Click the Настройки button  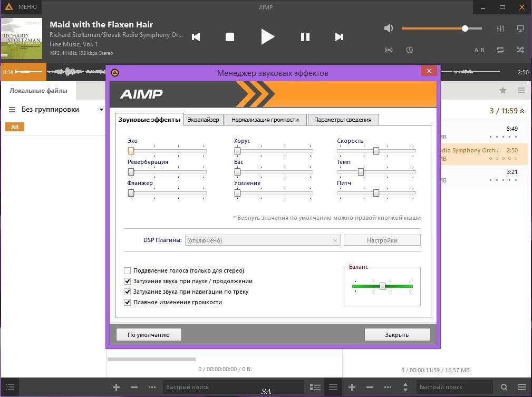coord(382,240)
